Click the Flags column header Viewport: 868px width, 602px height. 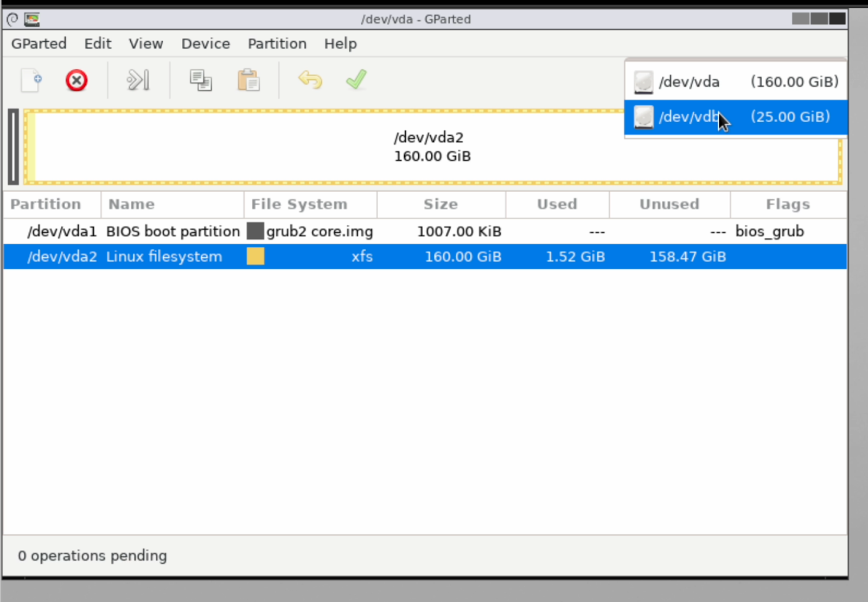click(x=788, y=204)
